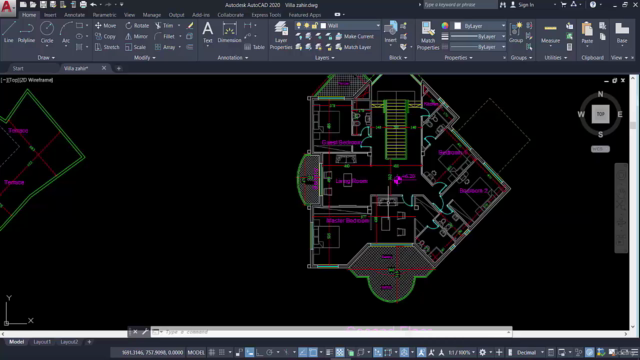Open the object color wheel swatch
640x360 pixels.
445,26
